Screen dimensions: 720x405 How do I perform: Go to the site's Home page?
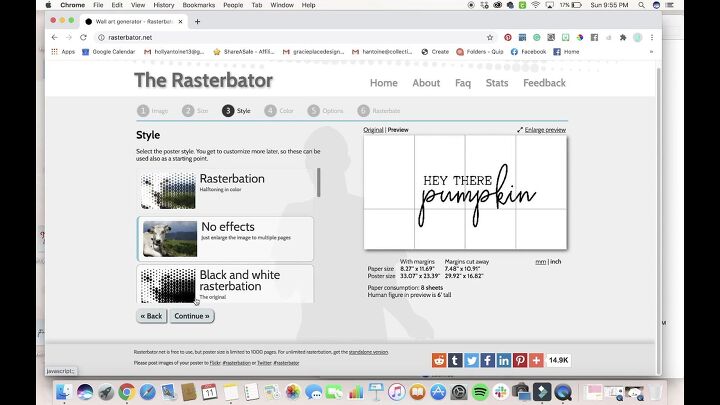[x=384, y=83]
